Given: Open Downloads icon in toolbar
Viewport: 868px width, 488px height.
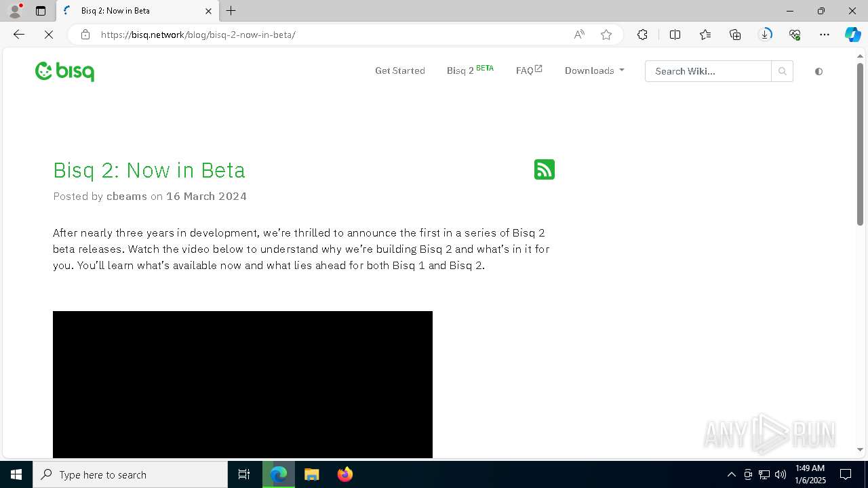Looking at the screenshot, I should pos(765,35).
